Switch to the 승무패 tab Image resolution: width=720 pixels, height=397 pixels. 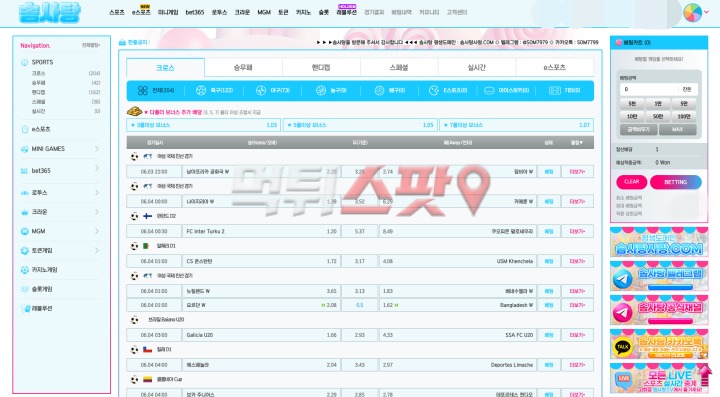(243, 67)
